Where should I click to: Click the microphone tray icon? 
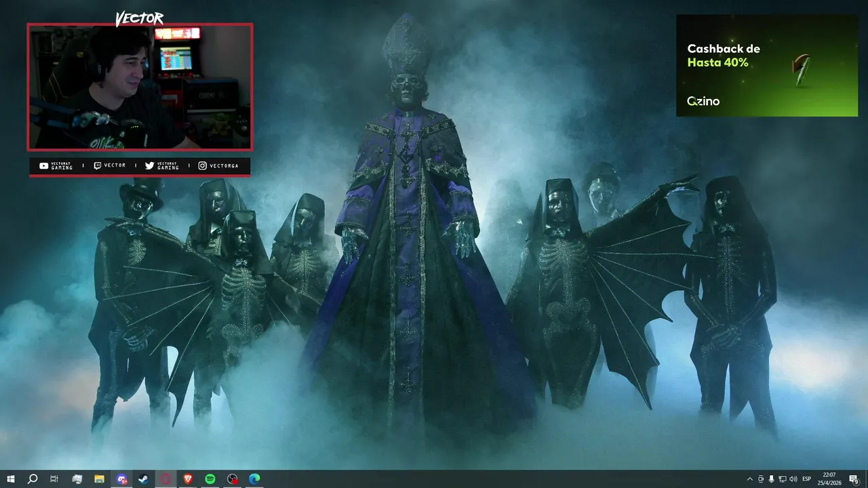point(771,479)
